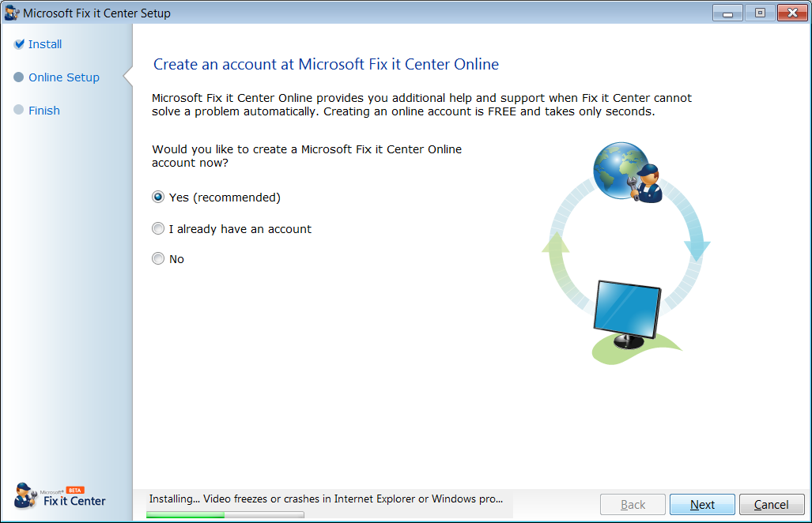Minimize the setup window
812x523 pixels.
727,13
